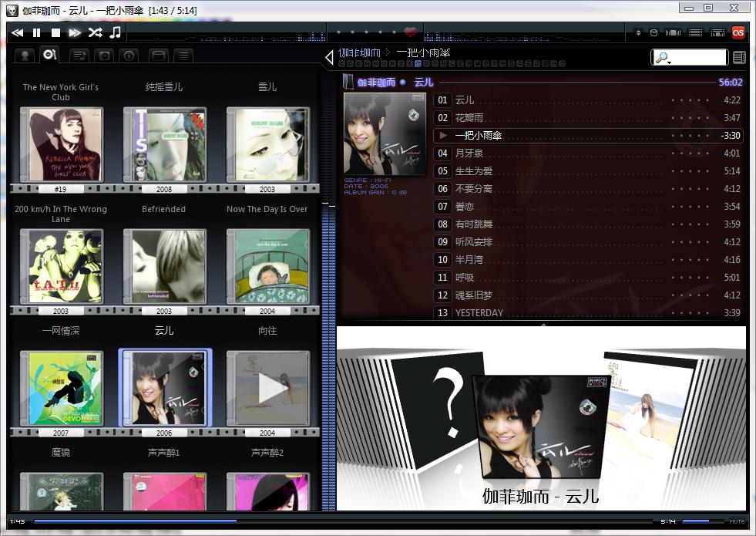Image resolution: width=756 pixels, height=536 pixels.
Task: Select center 云儿 cover in coverflow
Action: click(x=540, y=426)
